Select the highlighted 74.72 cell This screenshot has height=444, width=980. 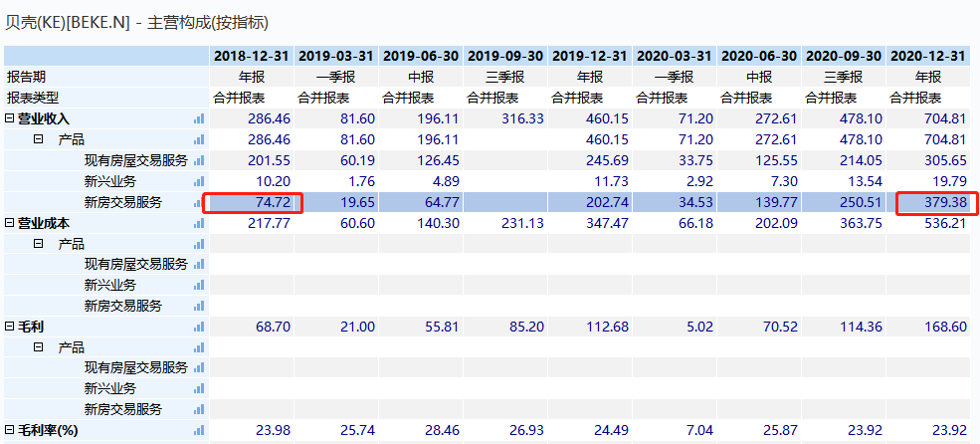pyautogui.click(x=253, y=202)
